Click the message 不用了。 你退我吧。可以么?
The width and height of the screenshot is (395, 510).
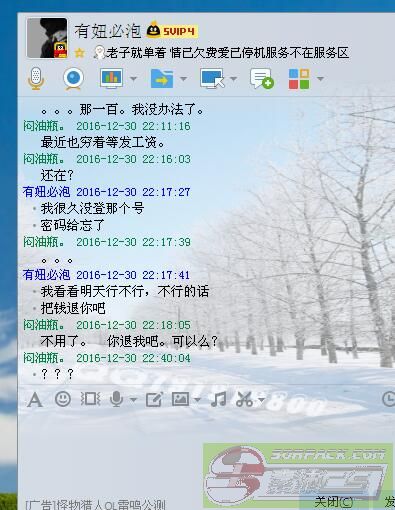[x=129, y=341]
